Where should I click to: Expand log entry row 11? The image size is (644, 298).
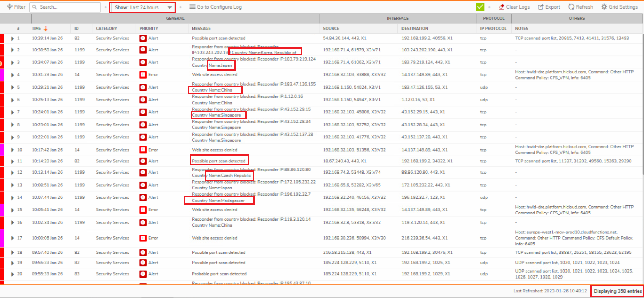pos(12,161)
